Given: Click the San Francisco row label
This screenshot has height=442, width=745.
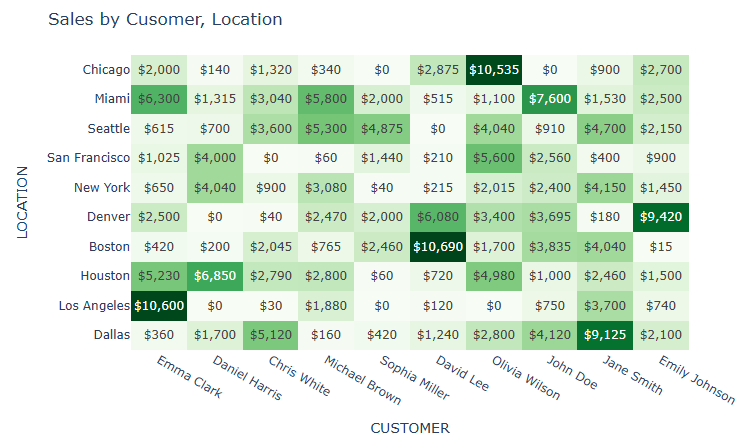Looking at the screenshot, I should pyautogui.click(x=88, y=158).
